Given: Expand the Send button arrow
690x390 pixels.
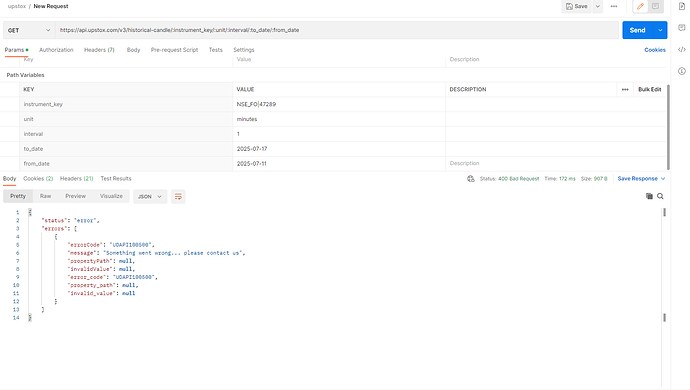Looking at the screenshot, I should (x=660, y=30).
